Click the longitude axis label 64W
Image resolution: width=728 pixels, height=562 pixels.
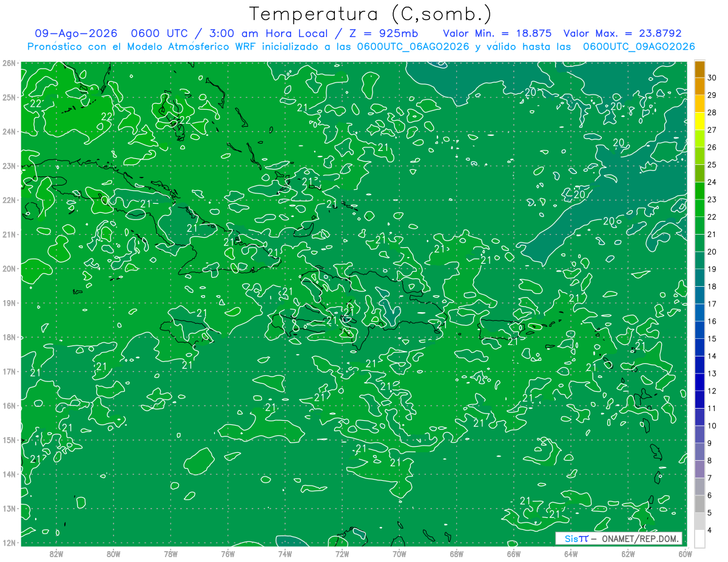(x=571, y=554)
